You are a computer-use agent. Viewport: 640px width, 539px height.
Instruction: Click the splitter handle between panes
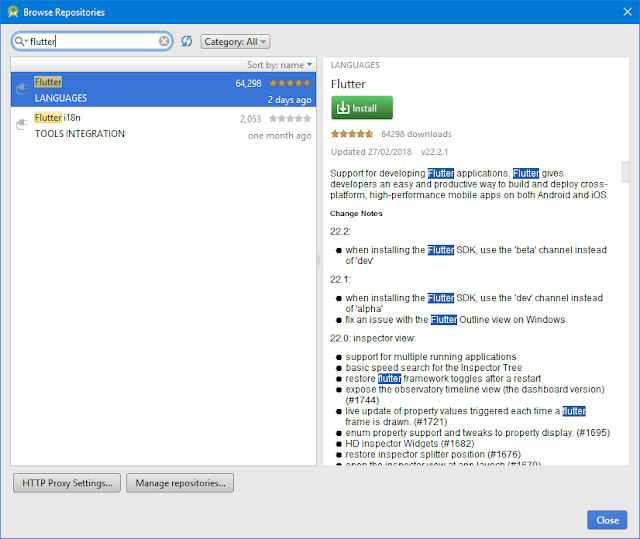[319, 261]
